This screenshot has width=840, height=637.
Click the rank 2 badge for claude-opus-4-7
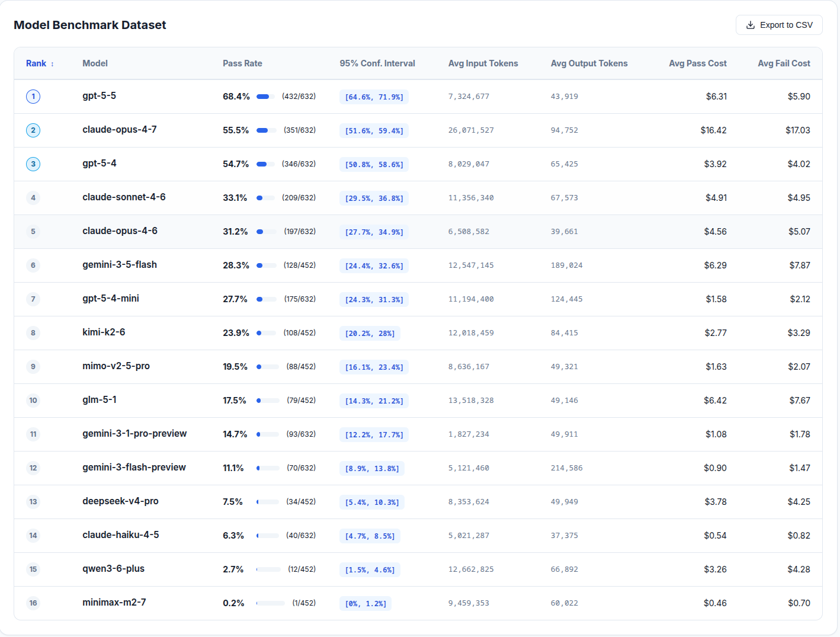click(x=33, y=130)
